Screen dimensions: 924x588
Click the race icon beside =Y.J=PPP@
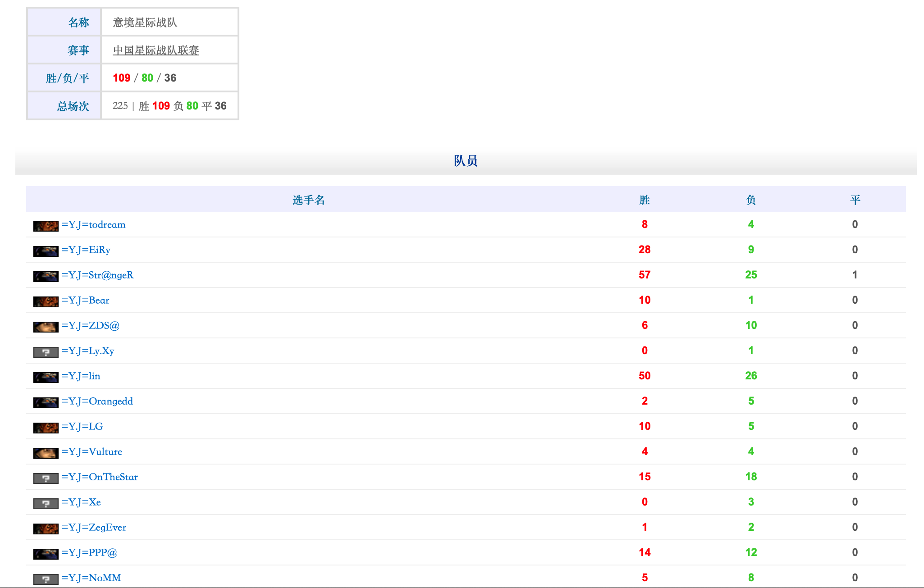pos(46,554)
